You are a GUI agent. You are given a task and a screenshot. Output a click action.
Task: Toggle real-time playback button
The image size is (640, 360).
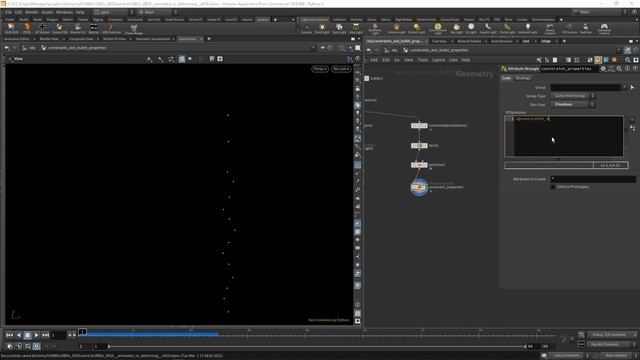(x=36, y=346)
